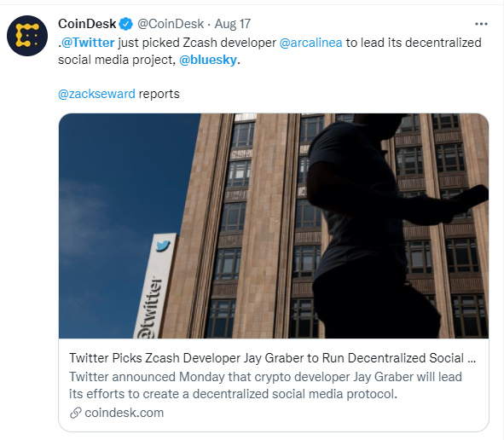Open the Twitter building preview image
This screenshot has width=504, height=440.
pyautogui.click(x=274, y=226)
